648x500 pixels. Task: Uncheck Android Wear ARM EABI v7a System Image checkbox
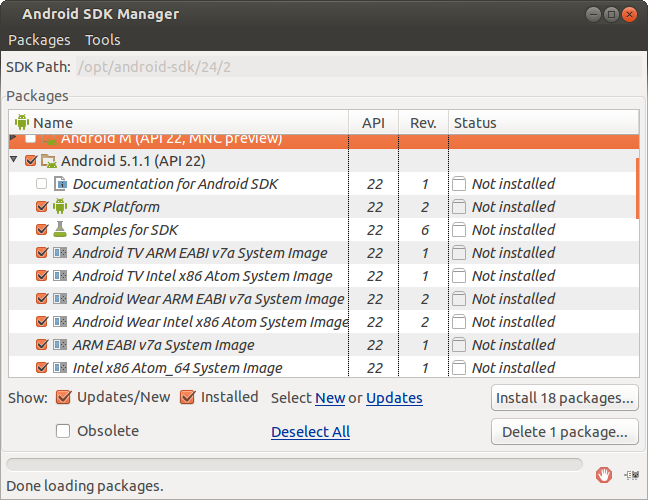[42, 298]
